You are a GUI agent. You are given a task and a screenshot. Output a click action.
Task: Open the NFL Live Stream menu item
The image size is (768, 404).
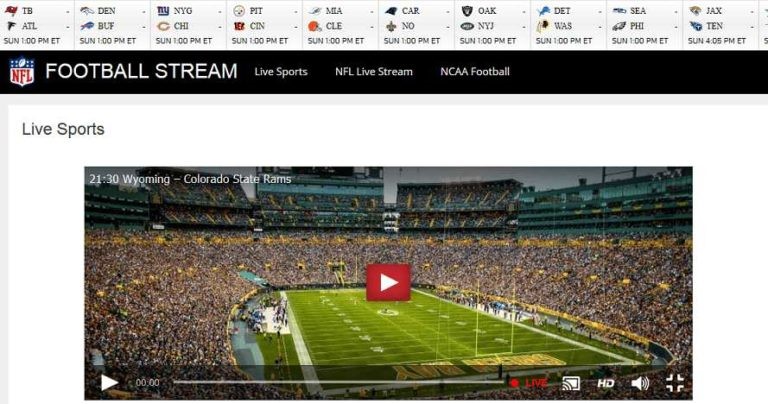click(x=374, y=71)
